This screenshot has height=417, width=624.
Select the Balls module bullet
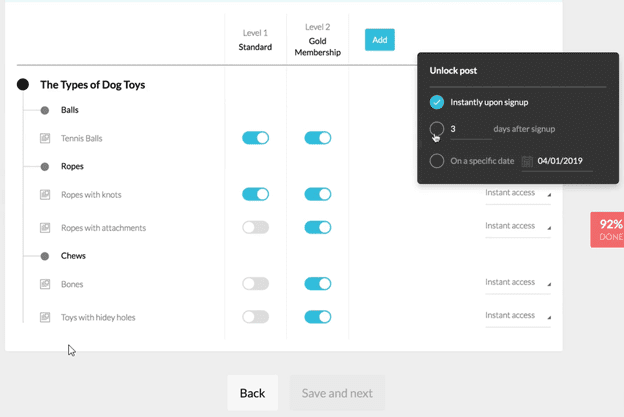tap(45, 110)
